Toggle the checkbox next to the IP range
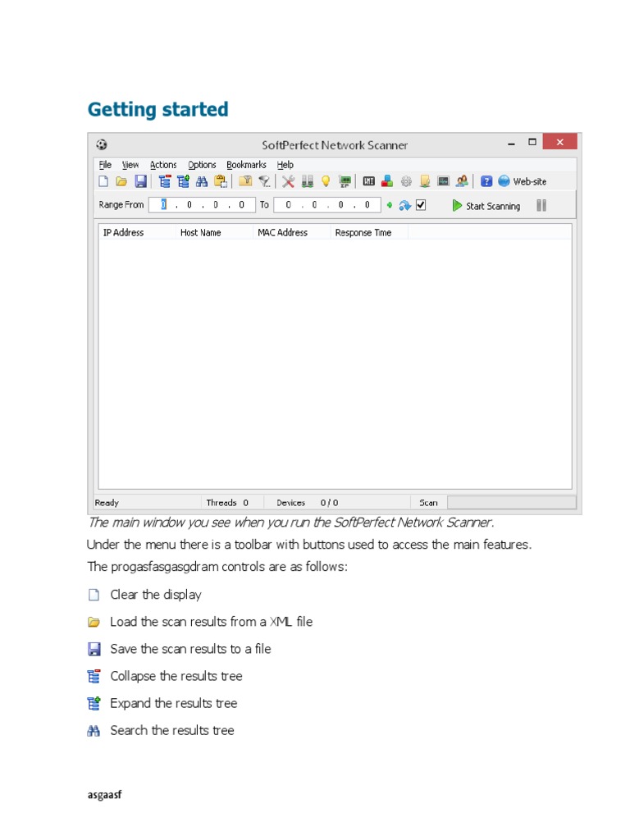Image resolution: width=630 pixels, height=840 pixels. click(421, 205)
